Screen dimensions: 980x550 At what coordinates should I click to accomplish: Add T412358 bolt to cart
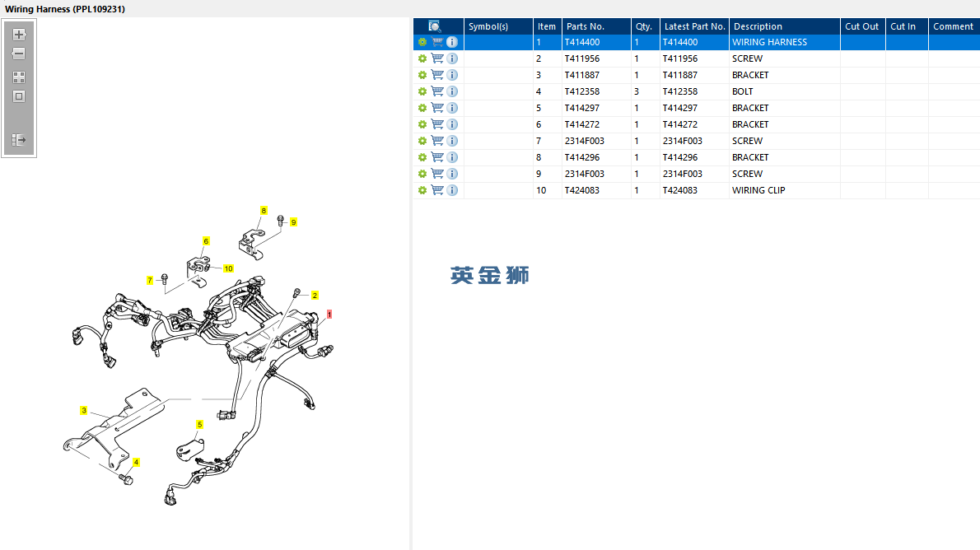pos(437,91)
